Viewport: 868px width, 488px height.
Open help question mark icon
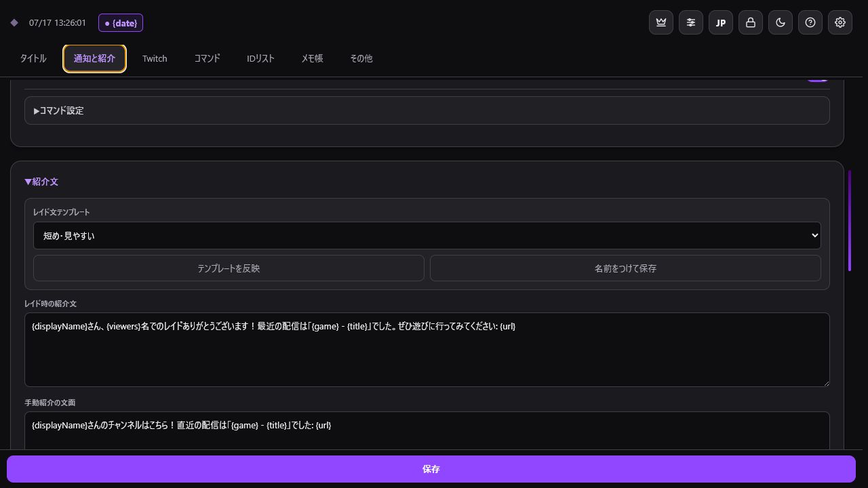click(x=810, y=22)
